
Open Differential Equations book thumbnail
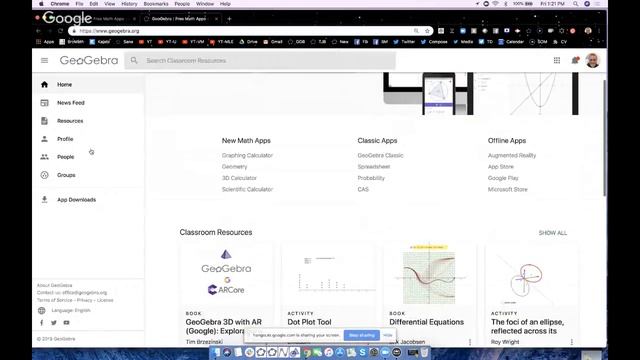[429, 274]
